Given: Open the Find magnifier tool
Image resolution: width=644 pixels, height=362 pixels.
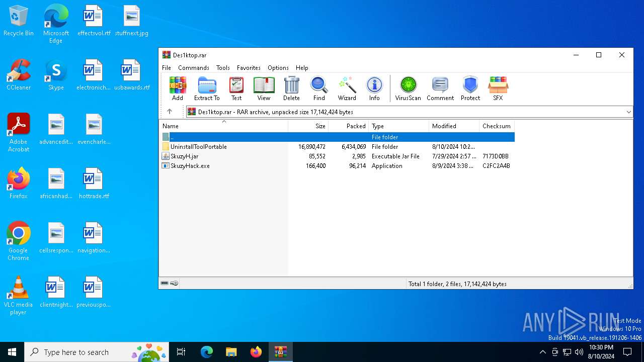Looking at the screenshot, I should 319,88.
